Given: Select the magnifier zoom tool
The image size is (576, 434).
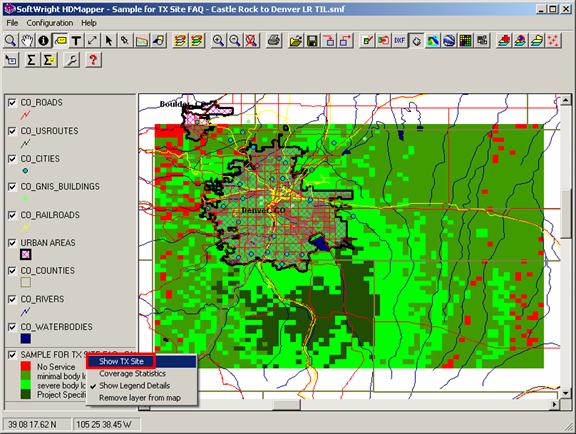Looking at the screenshot, I should point(10,40).
